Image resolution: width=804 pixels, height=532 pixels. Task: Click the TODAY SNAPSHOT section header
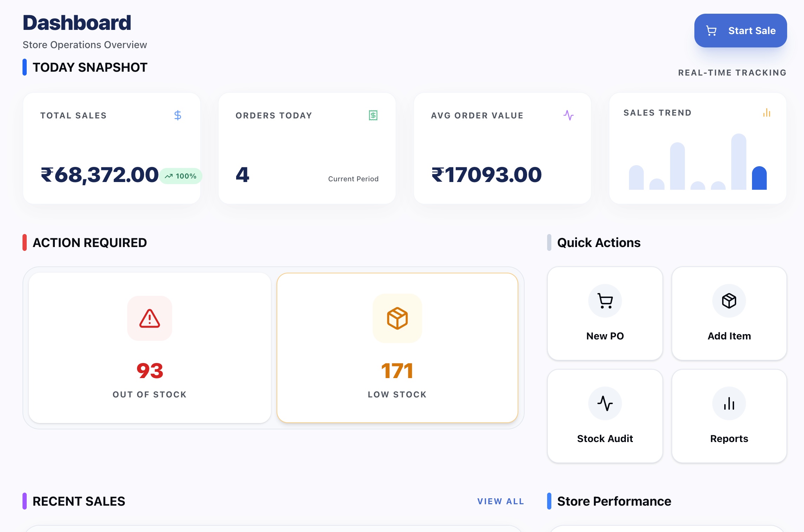click(x=90, y=67)
